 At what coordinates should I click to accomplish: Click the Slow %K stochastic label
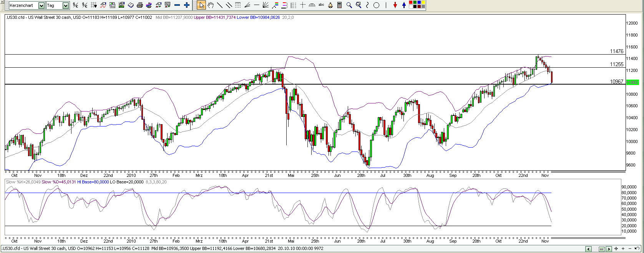pyautogui.click(x=23, y=182)
